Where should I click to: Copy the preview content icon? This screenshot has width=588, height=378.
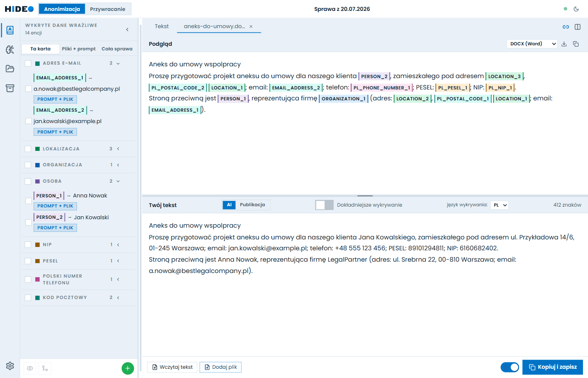[576, 44]
